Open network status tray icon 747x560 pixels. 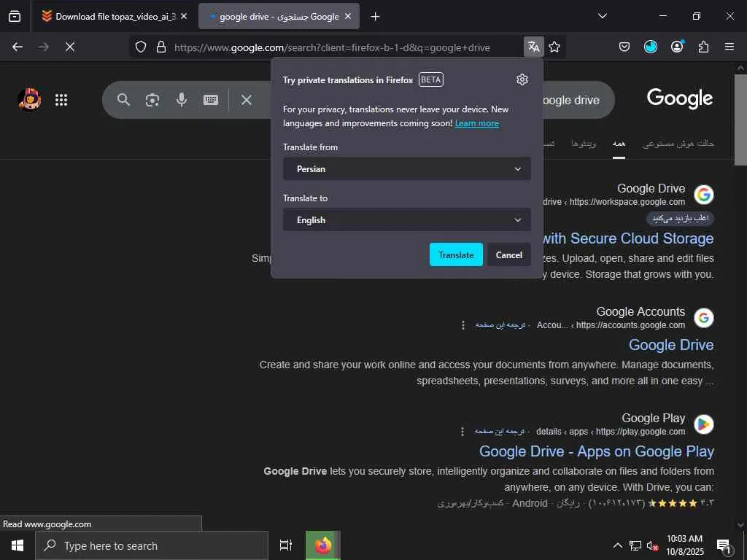(635, 545)
